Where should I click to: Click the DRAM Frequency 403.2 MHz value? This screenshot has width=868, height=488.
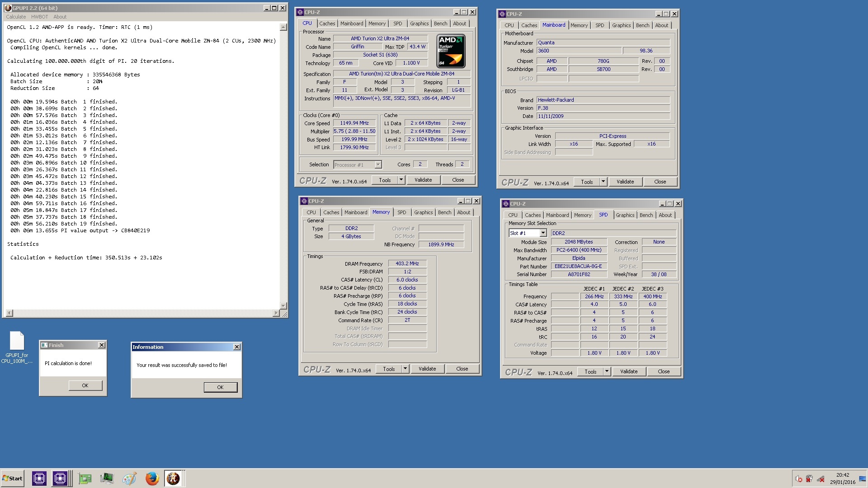pos(407,263)
